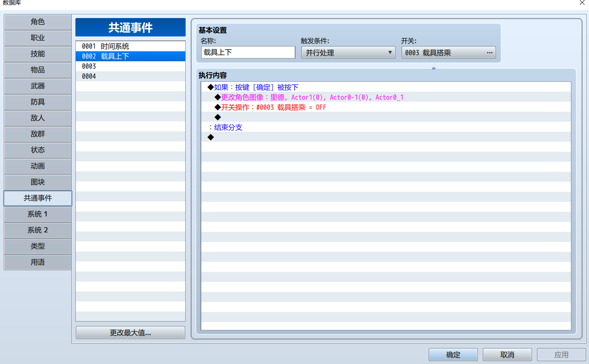Open switch selector 0003 载具搭乘
Screen dimensions: 589x364
[449, 52]
